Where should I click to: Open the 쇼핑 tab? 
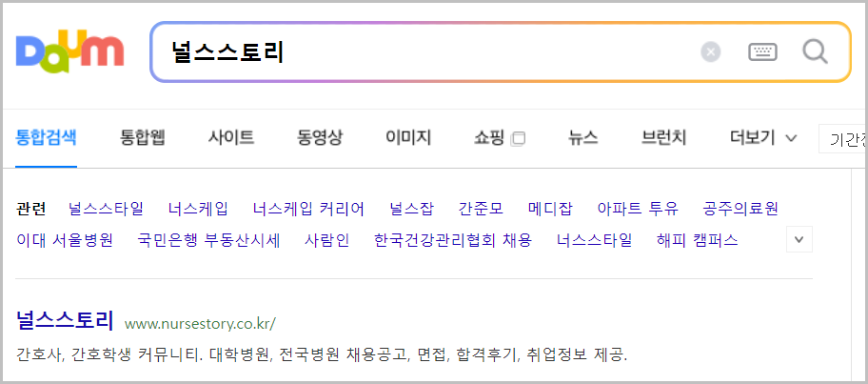[489, 137]
